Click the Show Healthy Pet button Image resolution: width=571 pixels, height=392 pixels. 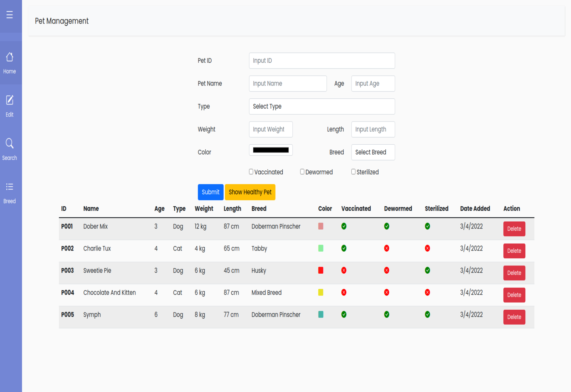pyautogui.click(x=250, y=192)
